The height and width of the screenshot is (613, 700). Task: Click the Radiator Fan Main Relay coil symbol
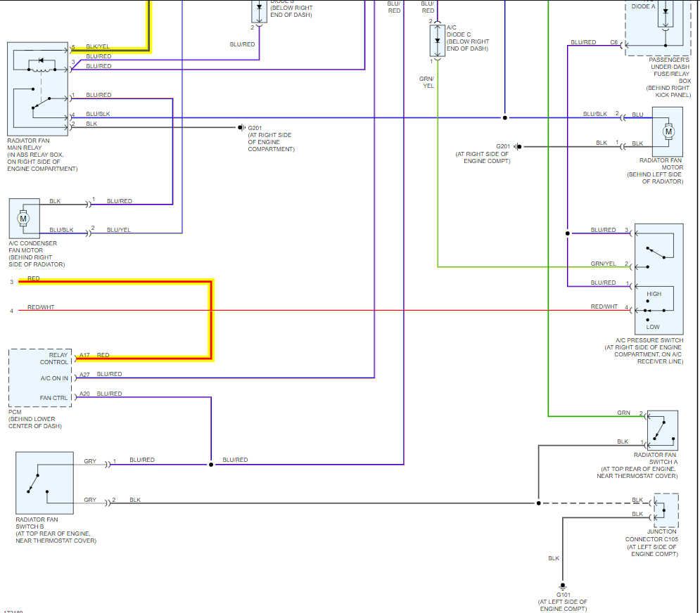coord(42,70)
